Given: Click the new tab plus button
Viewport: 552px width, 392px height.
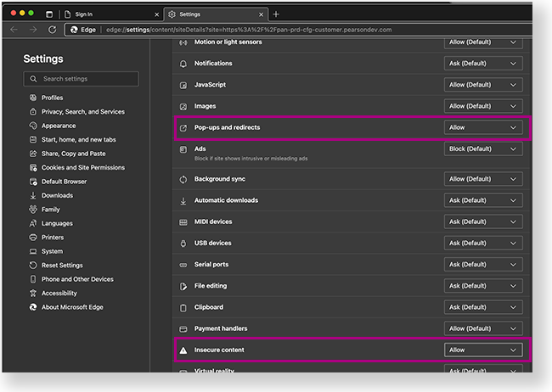Looking at the screenshot, I should pyautogui.click(x=276, y=14).
